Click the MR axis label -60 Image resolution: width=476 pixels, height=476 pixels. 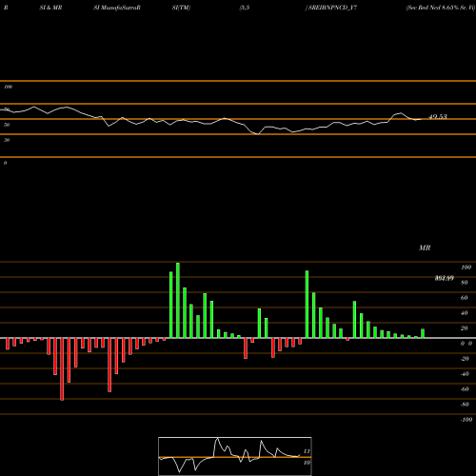coord(465,389)
